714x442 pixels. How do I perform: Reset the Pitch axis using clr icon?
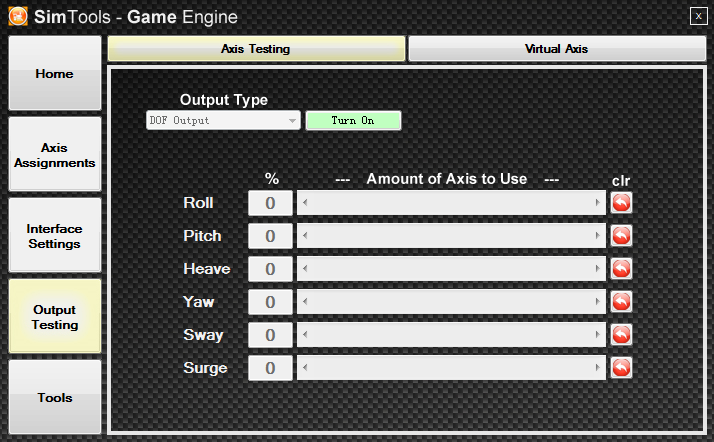coord(621,236)
